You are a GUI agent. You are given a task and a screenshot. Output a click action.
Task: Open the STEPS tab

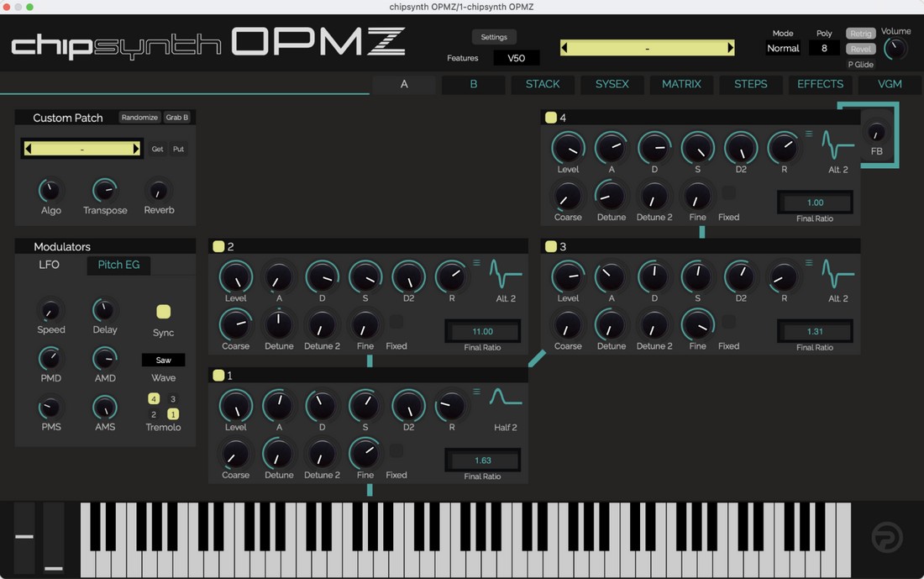click(x=751, y=84)
